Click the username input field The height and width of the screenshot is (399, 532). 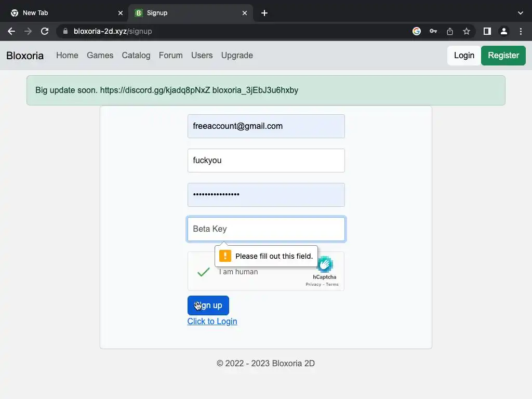(x=266, y=161)
